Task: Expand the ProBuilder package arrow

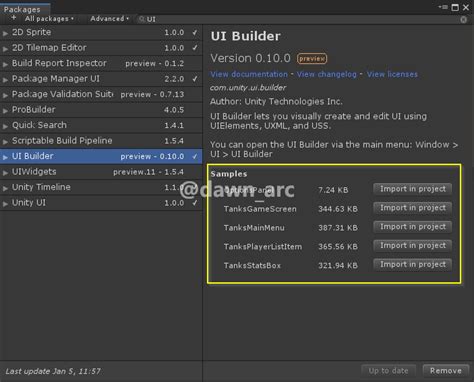Action: pyautogui.click(x=5, y=111)
